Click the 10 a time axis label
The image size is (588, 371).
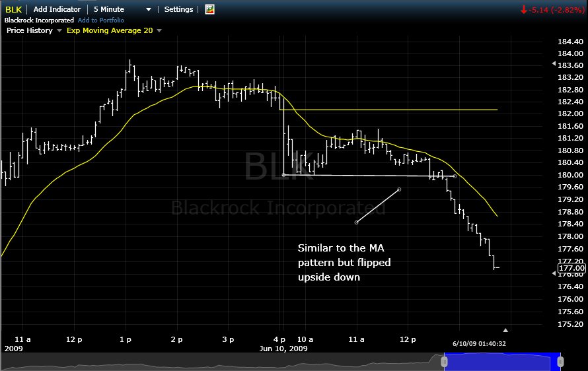305,339
